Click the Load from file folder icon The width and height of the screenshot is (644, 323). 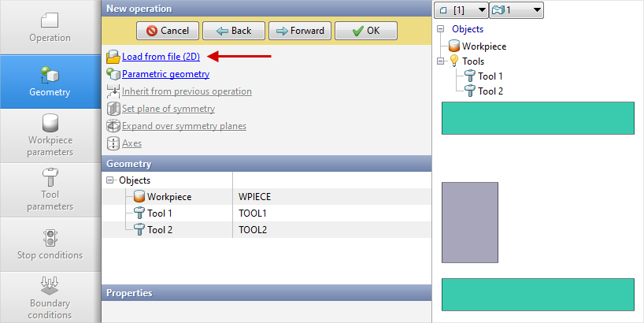[x=113, y=57]
